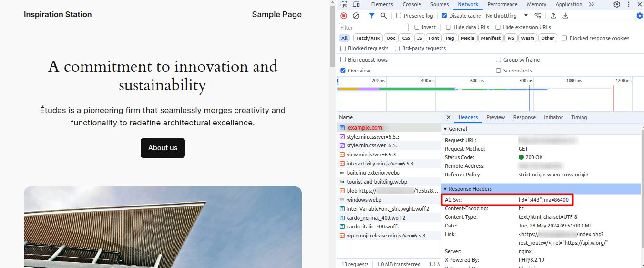Click the import HAR upload icon
The height and width of the screenshot is (268, 644).
[553, 16]
